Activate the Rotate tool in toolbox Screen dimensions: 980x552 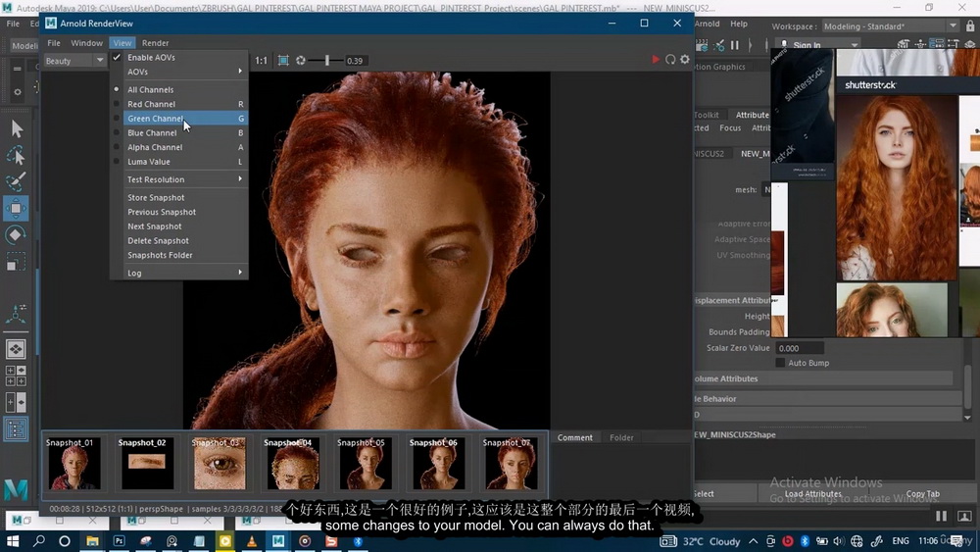[x=17, y=235]
